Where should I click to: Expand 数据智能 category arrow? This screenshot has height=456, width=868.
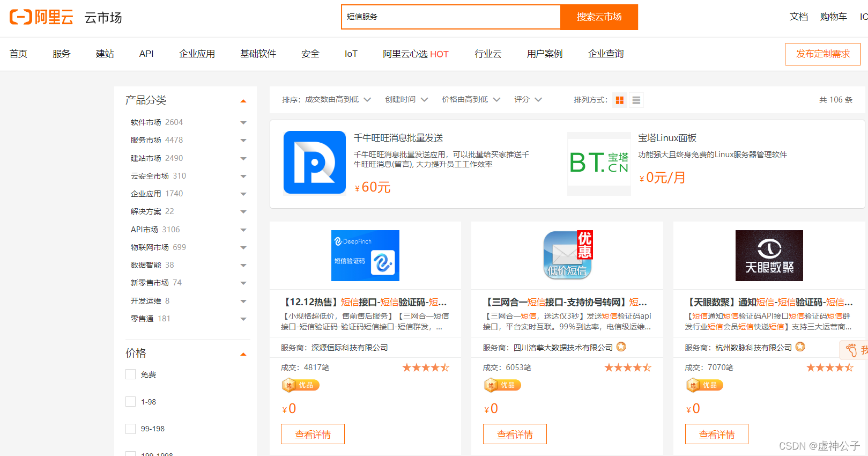(243, 266)
